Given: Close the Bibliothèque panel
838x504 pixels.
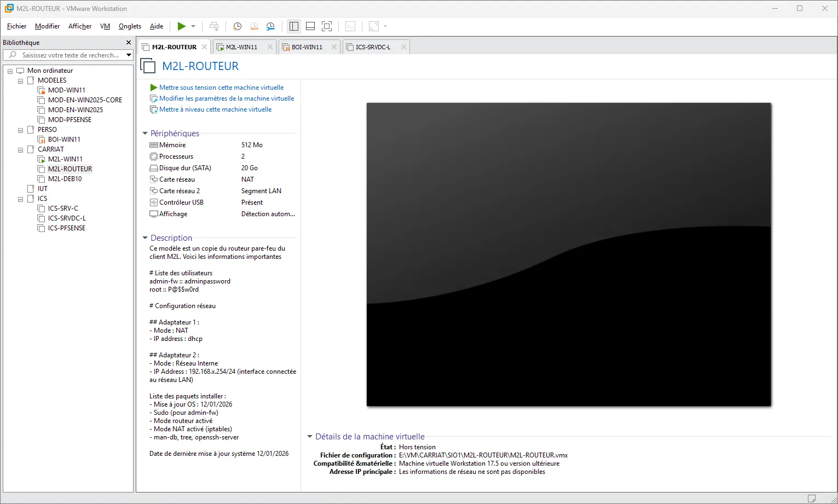Looking at the screenshot, I should coord(129,43).
